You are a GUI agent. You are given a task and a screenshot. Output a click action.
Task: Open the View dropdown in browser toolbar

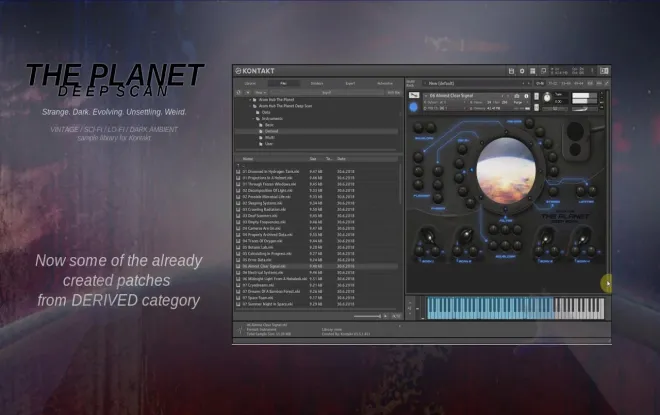click(x=261, y=93)
